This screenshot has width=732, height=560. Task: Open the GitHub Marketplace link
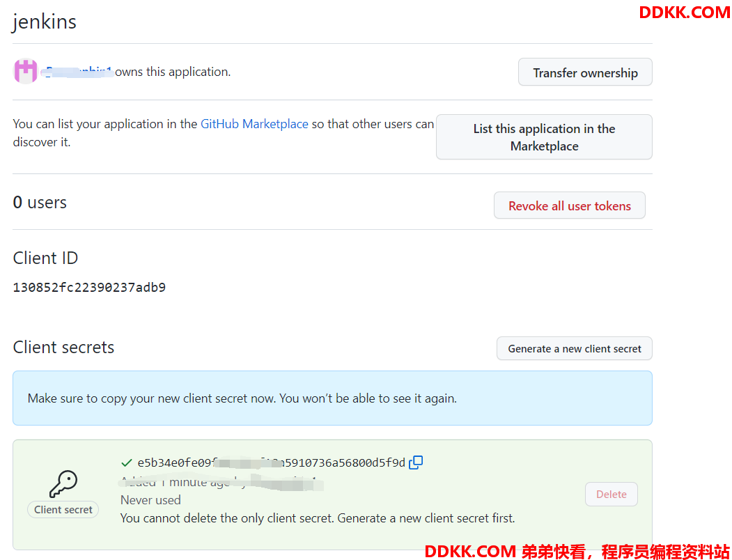click(254, 124)
